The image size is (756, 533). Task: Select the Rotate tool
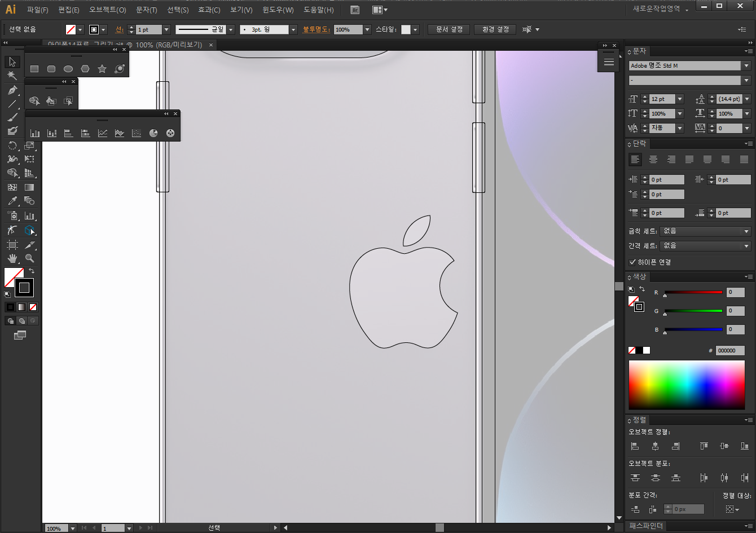coord(12,146)
